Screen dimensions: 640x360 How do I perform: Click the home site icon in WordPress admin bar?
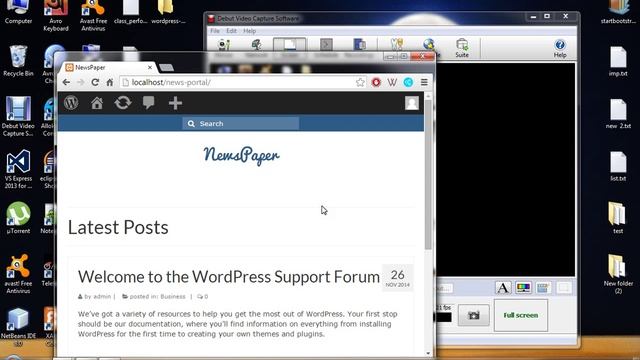[x=97, y=103]
